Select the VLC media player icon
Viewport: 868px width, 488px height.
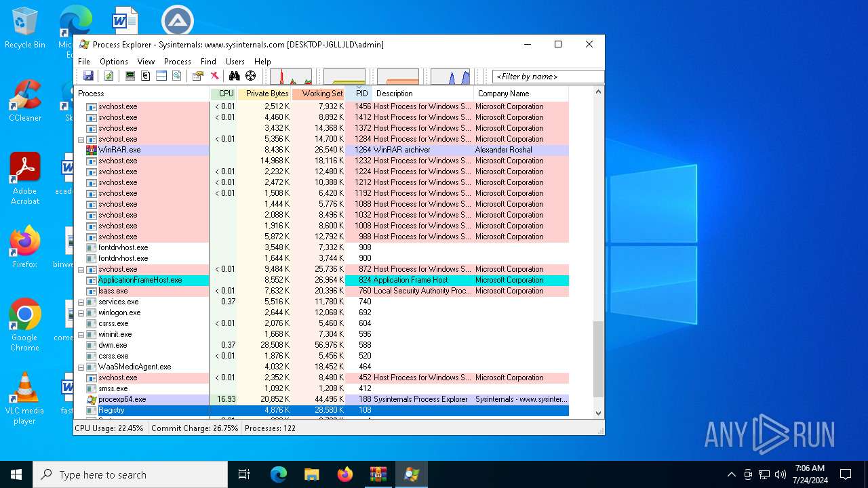[25, 399]
